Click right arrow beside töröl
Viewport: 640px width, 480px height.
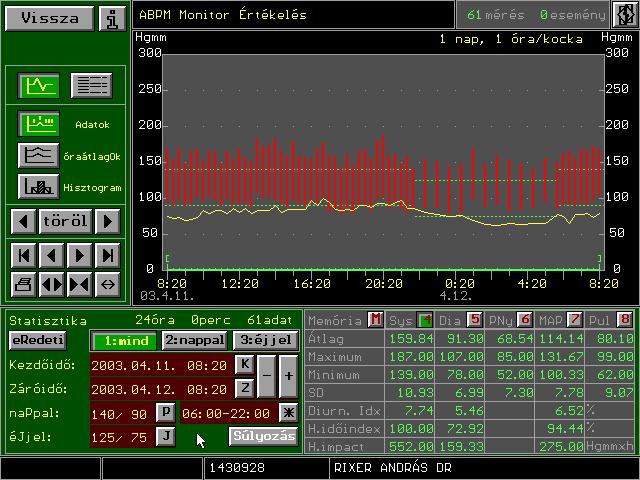click(107, 221)
